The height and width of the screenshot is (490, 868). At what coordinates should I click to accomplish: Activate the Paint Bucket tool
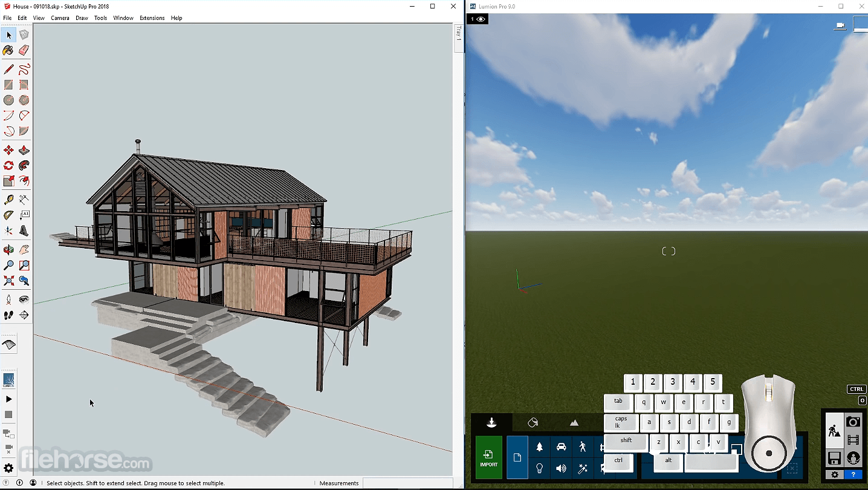tap(8, 50)
